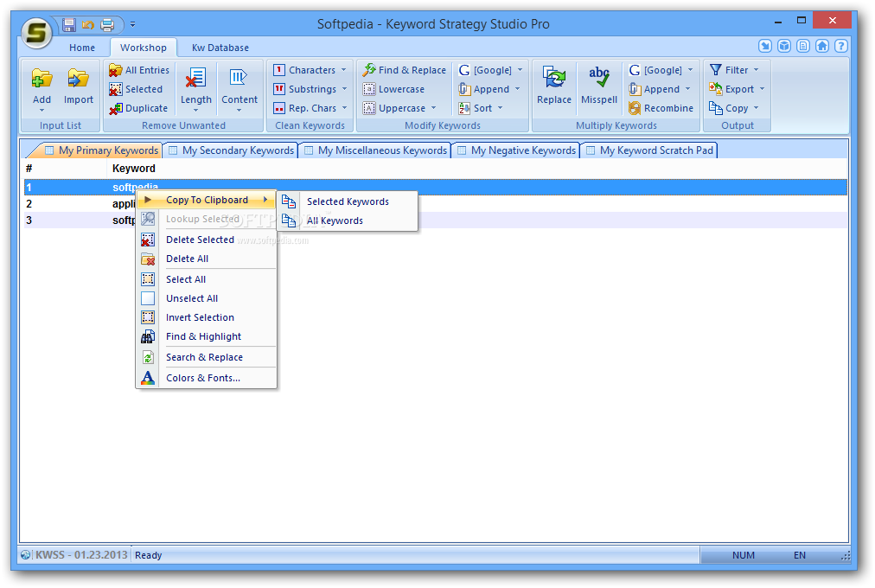This screenshot has width=875, height=588.
Task: Customize quick access toolbar arrow
Action: point(133,24)
